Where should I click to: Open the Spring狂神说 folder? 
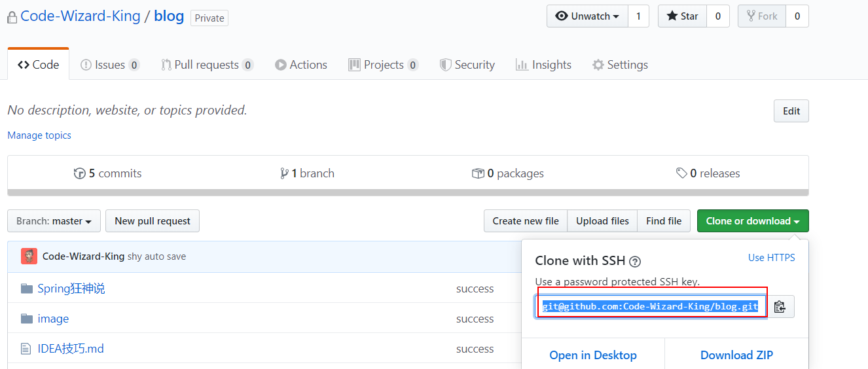coord(71,289)
